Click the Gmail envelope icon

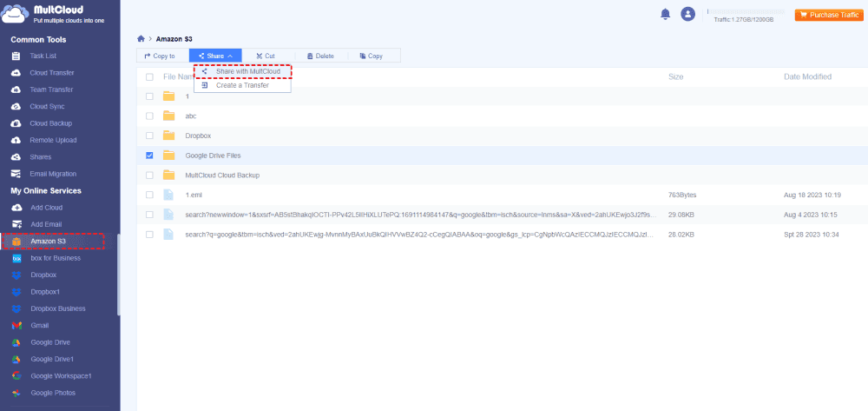click(16, 326)
